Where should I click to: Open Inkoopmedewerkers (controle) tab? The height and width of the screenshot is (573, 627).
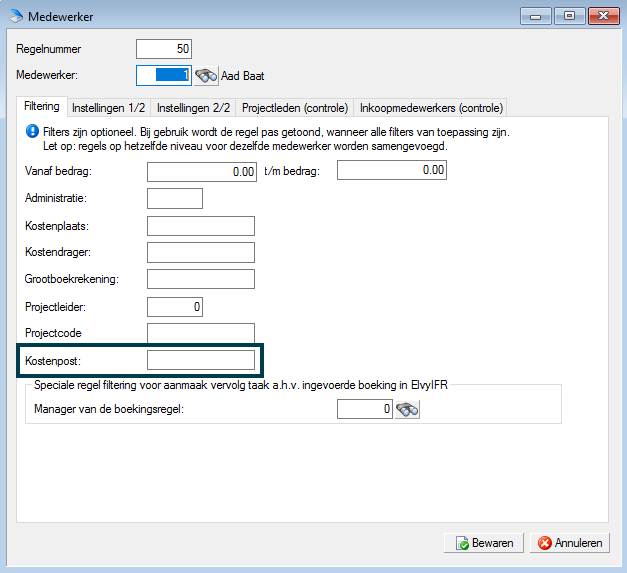[431, 108]
